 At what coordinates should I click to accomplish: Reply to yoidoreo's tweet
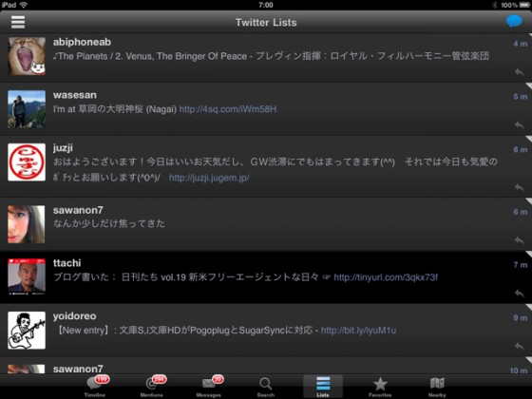click(x=519, y=346)
